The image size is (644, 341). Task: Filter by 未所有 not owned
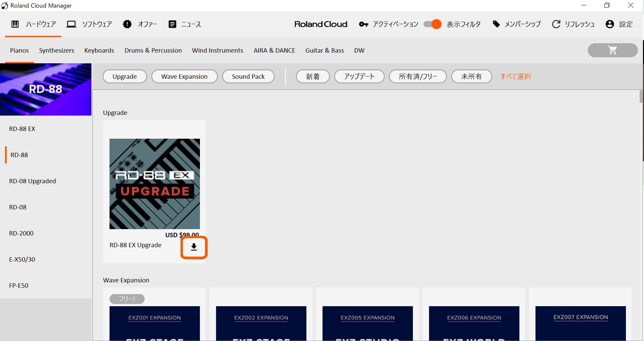472,76
